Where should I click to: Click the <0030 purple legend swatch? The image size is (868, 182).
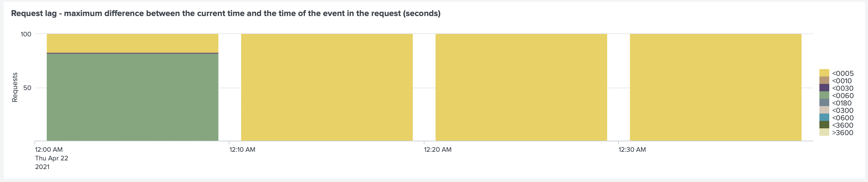(824, 88)
